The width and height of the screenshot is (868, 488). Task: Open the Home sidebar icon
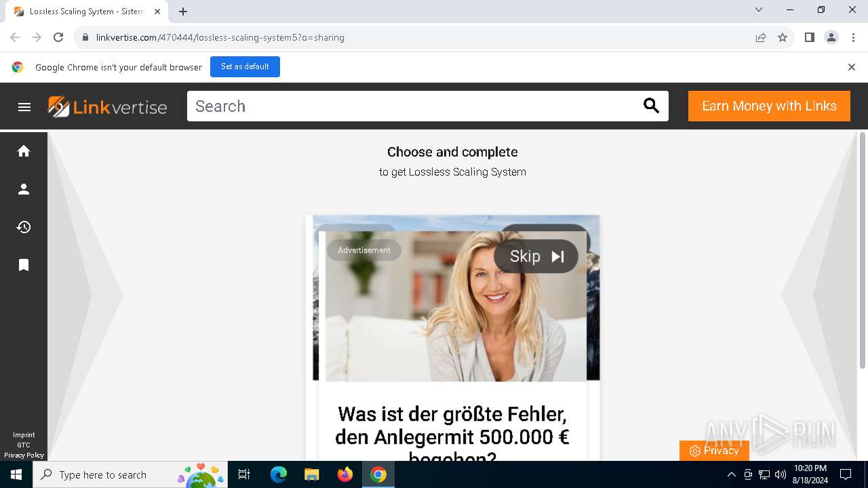24,151
